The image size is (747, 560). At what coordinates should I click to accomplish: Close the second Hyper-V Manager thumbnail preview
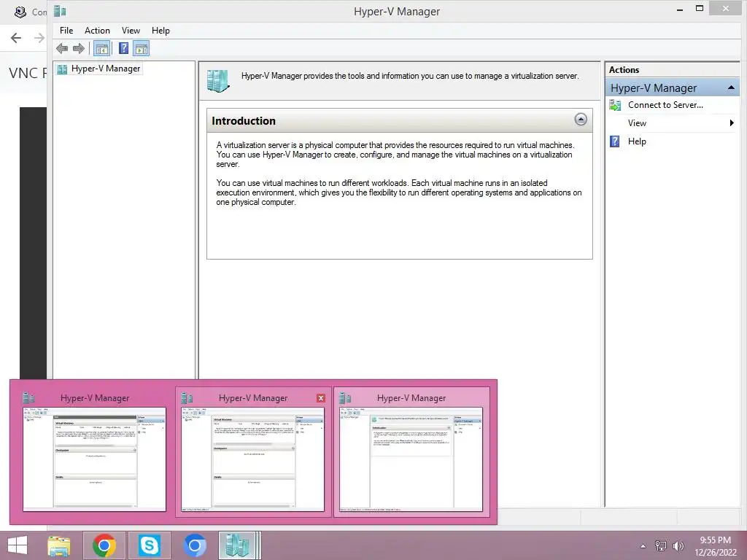pyautogui.click(x=321, y=398)
